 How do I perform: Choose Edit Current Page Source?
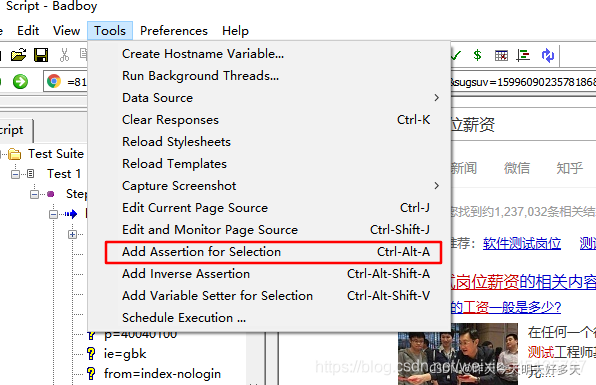point(269,208)
